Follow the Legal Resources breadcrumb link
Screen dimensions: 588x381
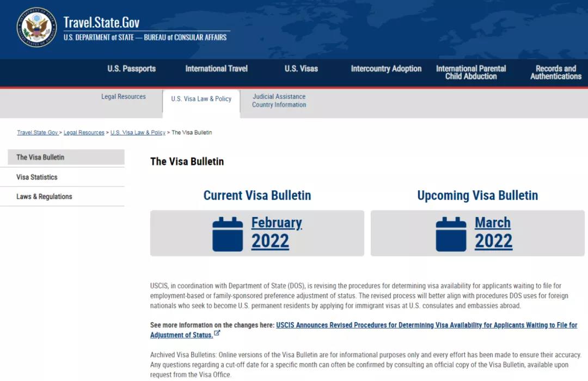point(84,132)
